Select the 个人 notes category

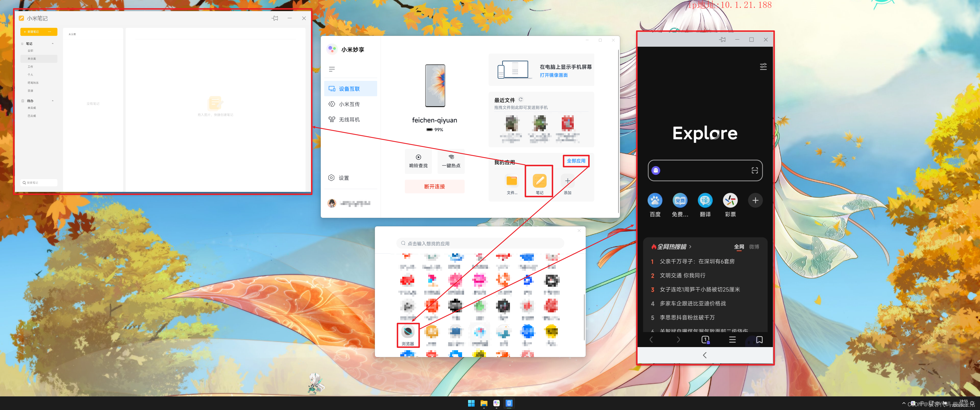tap(30, 75)
